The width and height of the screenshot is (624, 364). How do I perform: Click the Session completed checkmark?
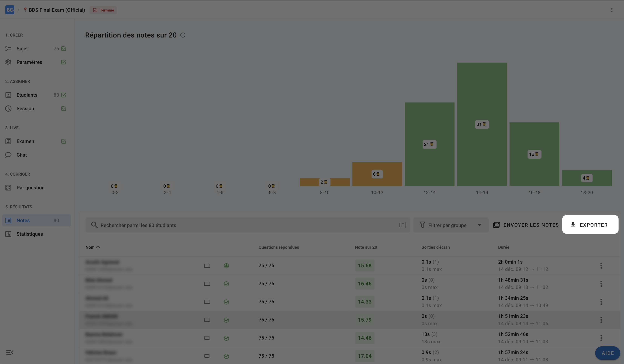coord(64,109)
